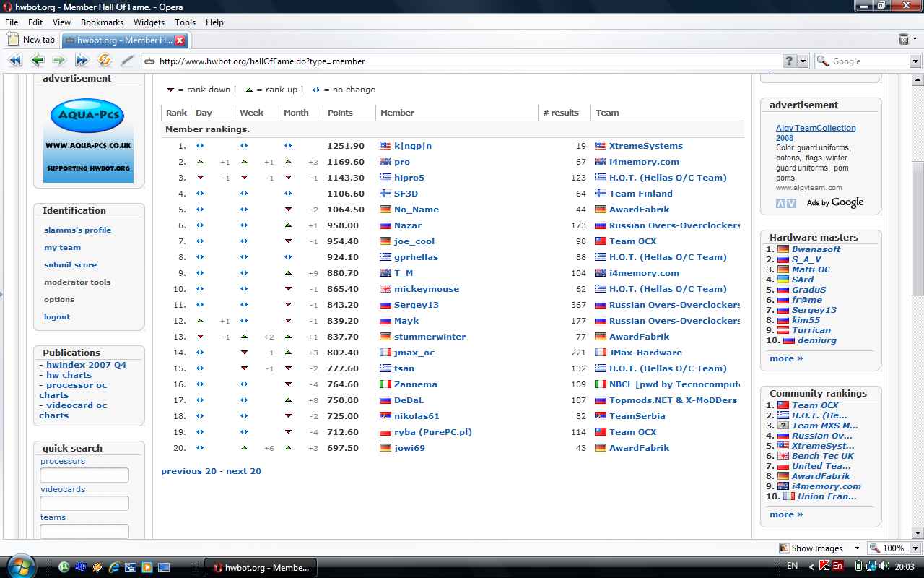924x578 pixels.
Task: Click the New tab page icon
Action: point(12,39)
